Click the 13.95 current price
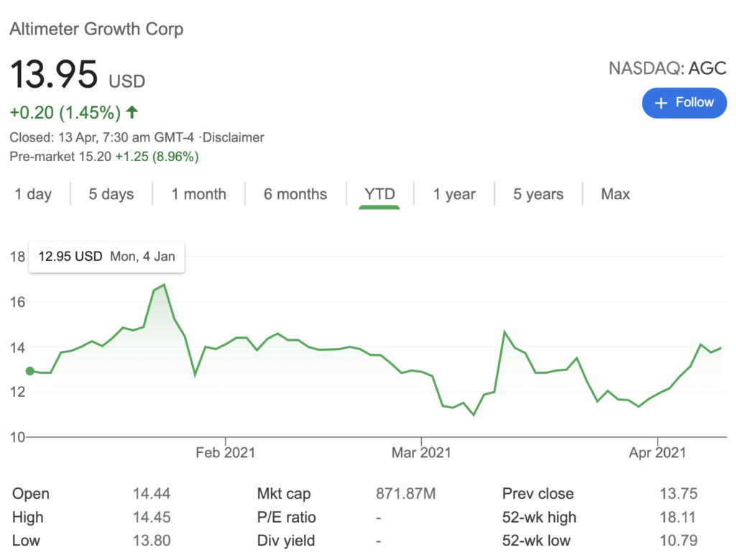 [x=54, y=74]
